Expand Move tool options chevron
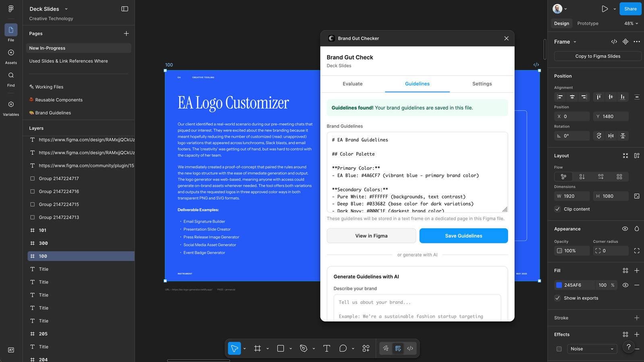 pyautogui.click(x=245, y=349)
